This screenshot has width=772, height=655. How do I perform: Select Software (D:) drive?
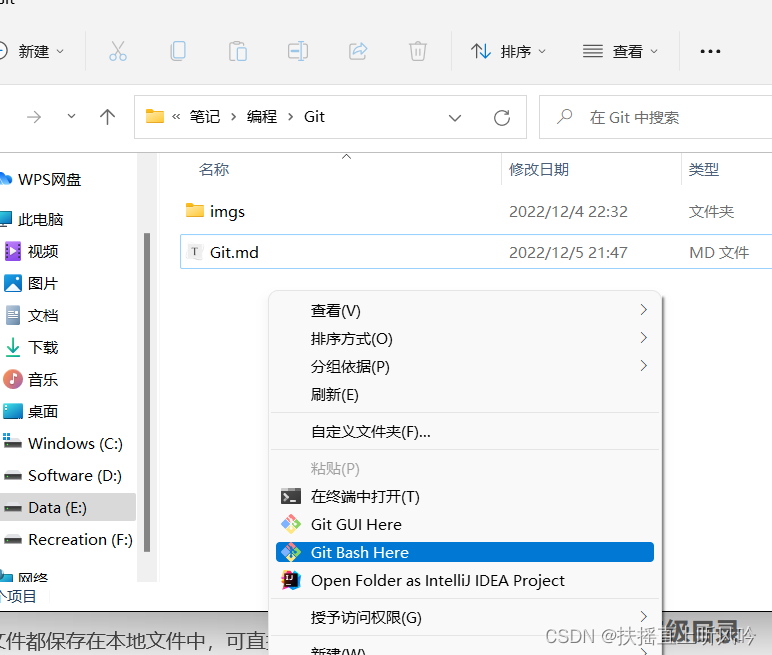coord(74,475)
